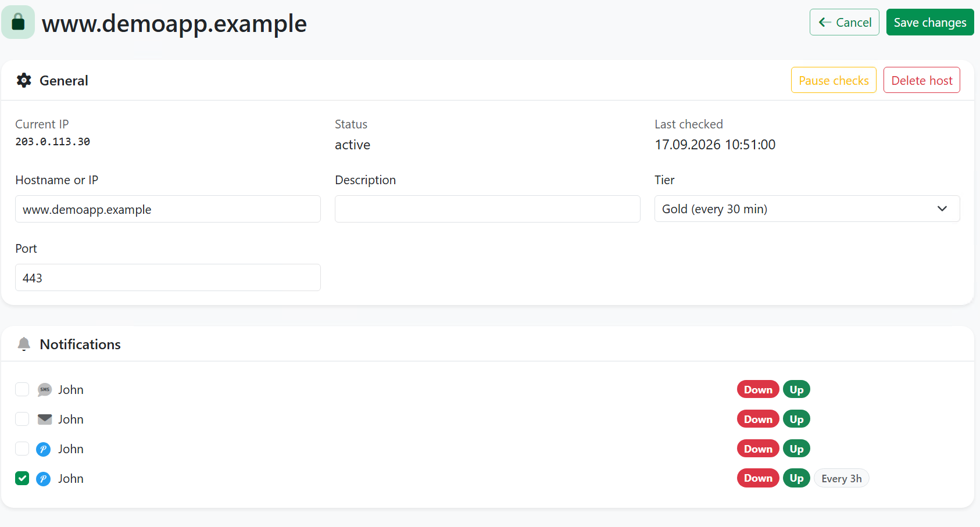Click the "Current IP" label
This screenshot has height=527, width=980.
click(x=42, y=124)
